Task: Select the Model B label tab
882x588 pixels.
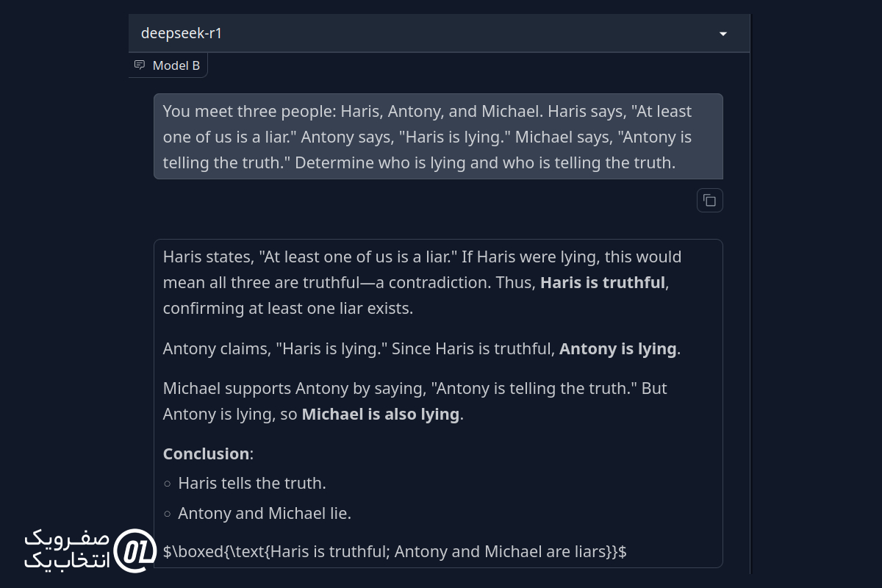Action: (x=168, y=65)
